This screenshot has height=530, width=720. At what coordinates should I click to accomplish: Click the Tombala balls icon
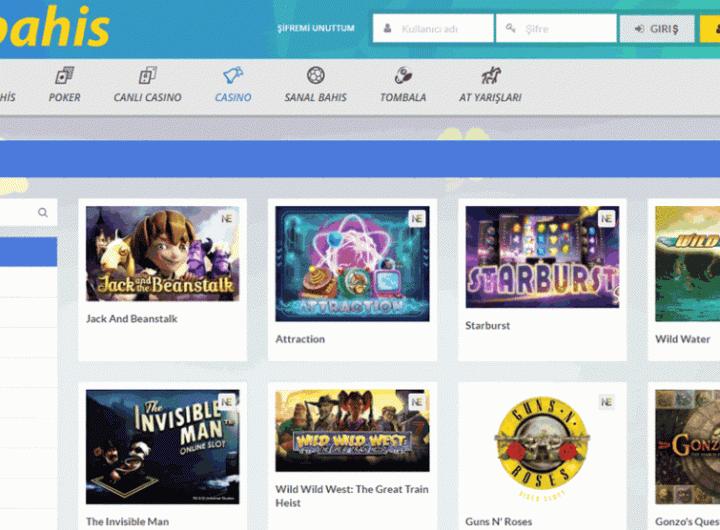click(x=403, y=75)
